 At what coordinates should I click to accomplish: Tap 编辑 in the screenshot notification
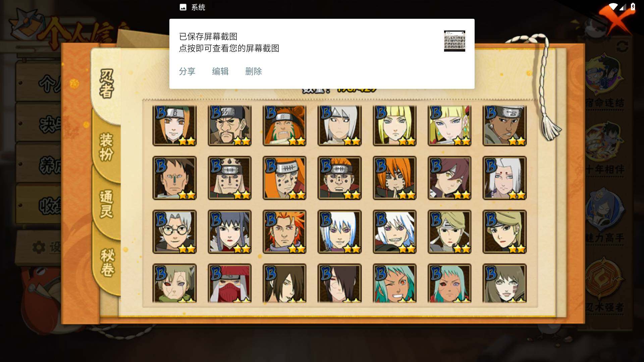(220, 71)
